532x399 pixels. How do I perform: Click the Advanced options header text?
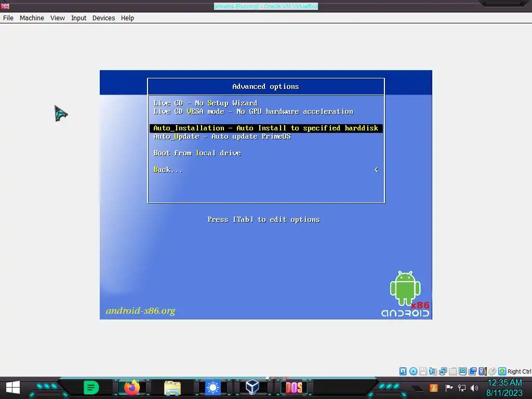point(265,87)
